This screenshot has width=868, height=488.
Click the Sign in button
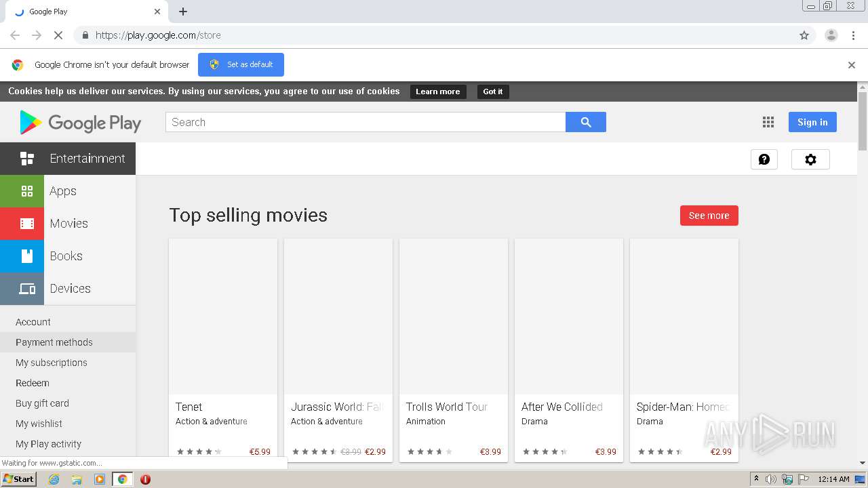pos(812,122)
